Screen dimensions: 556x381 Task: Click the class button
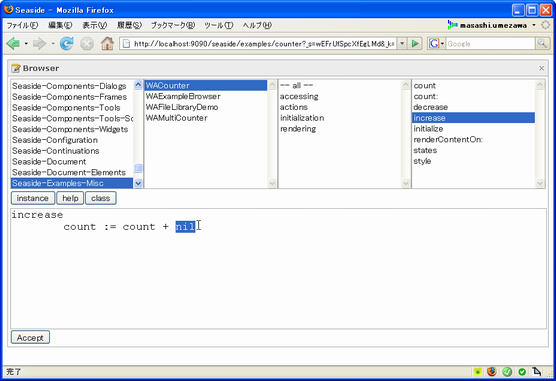pyautogui.click(x=100, y=198)
